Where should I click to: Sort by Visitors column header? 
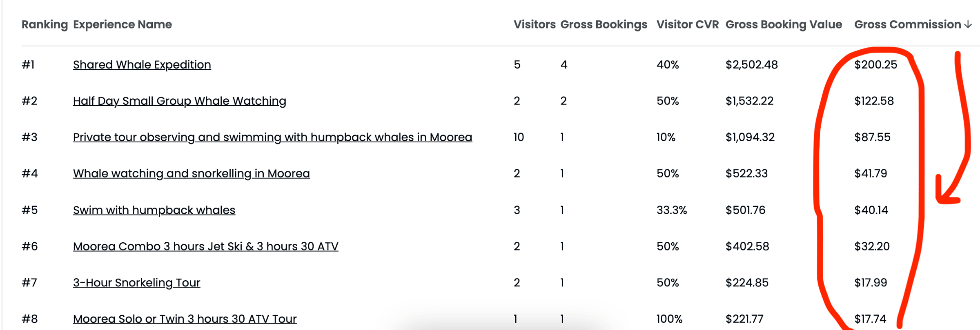click(x=534, y=24)
